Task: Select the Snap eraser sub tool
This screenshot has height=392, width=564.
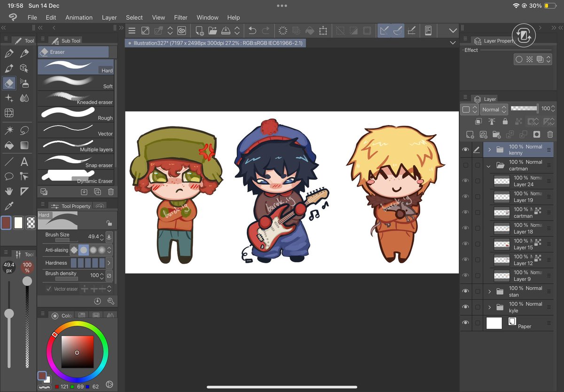Action: coord(76,162)
